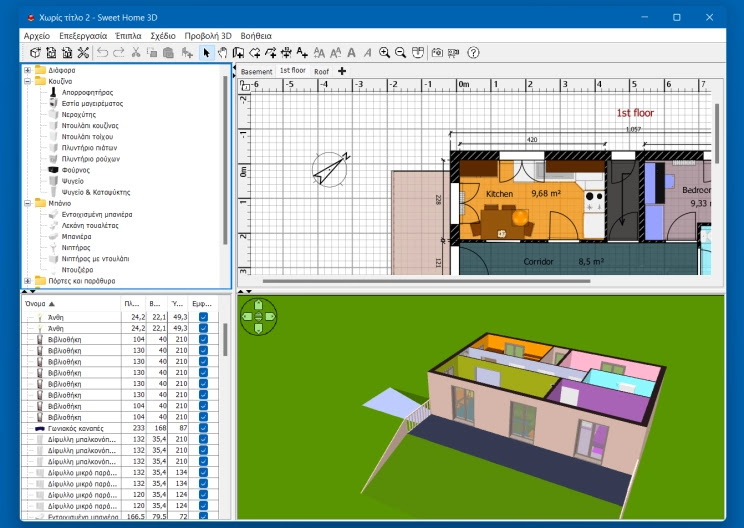This screenshot has width=744, height=528.
Task: Select Λεκάνη τουαλέτας catalog item
Action: (90, 225)
